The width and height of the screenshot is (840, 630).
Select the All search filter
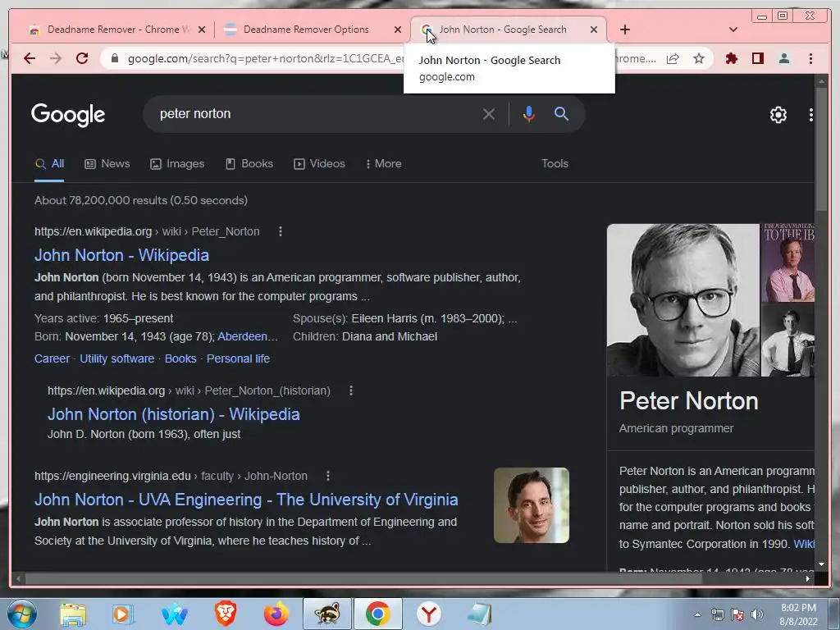49,164
